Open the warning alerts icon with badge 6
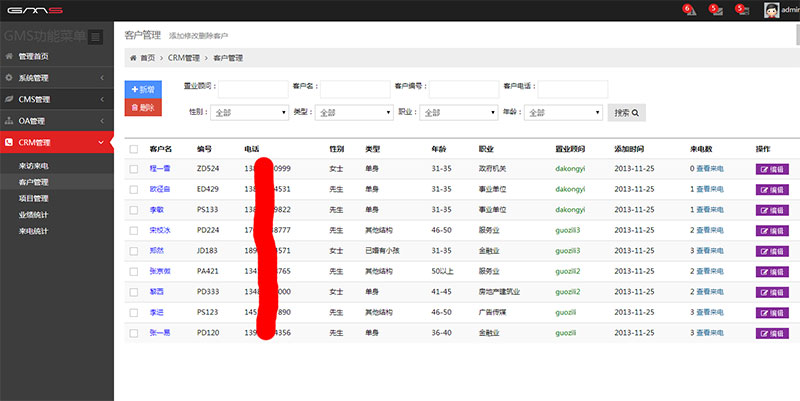Screen dimensions: 800x401 tap(689, 10)
